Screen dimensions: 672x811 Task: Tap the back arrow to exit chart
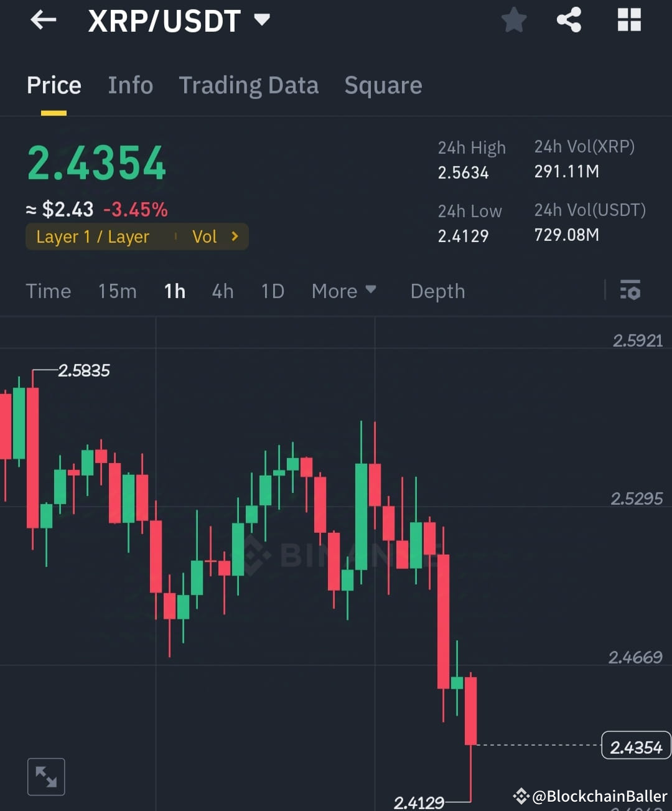click(42, 20)
